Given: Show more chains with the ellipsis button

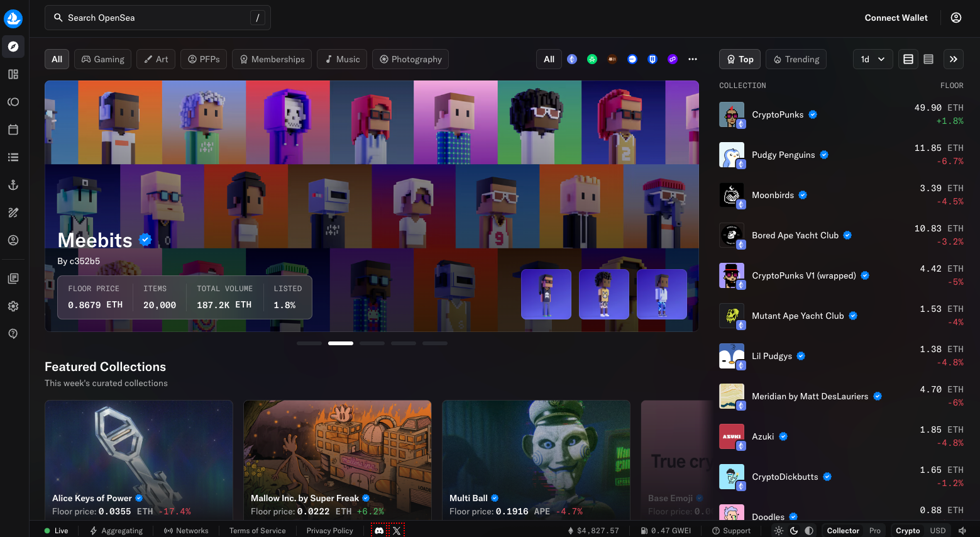Looking at the screenshot, I should (693, 59).
